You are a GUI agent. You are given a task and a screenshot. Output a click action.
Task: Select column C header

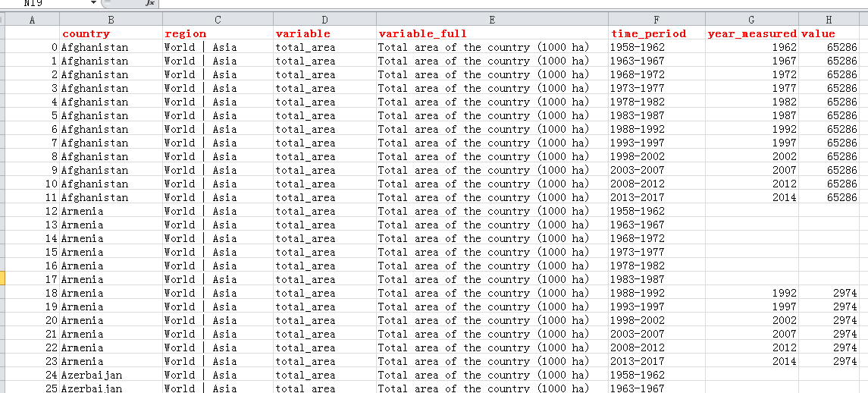click(218, 20)
